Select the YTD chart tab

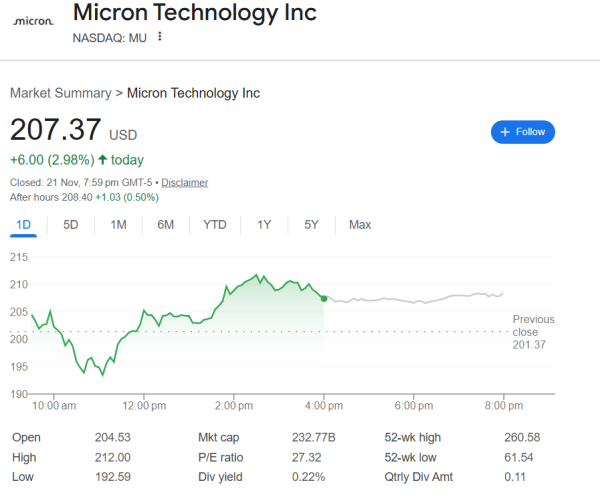click(x=215, y=225)
